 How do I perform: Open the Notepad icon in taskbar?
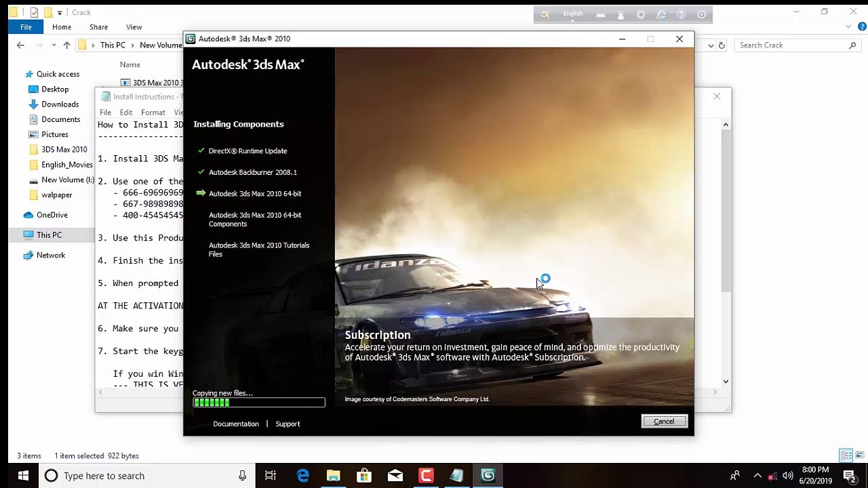pyautogui.click(x=456, y=476)
